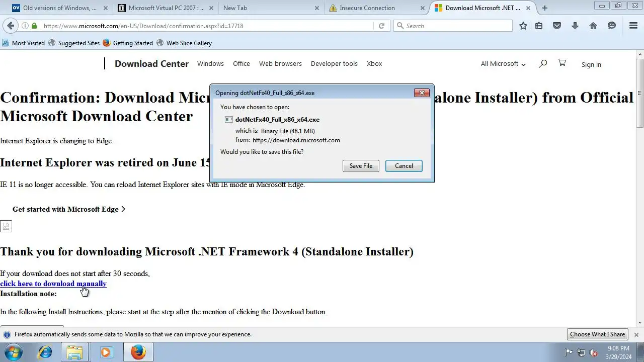Viewport: 644px width, 362px height.
Task: Open Suggested Sites bookmark
Action: (74, 43)
